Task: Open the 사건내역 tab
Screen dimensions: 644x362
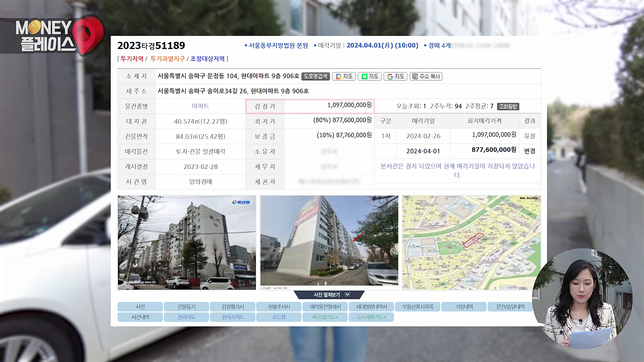Action: point(140,317)
